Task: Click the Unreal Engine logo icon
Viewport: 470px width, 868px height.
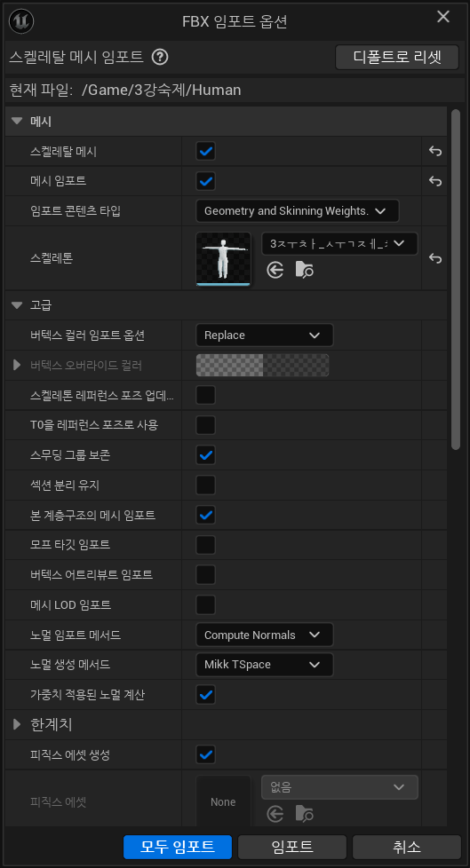Action: [21, 21]
